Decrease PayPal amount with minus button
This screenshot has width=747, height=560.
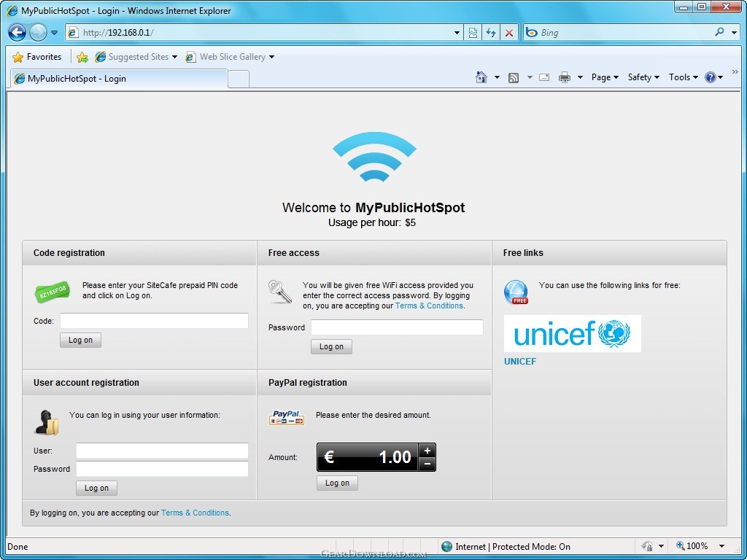click(427, 464)
